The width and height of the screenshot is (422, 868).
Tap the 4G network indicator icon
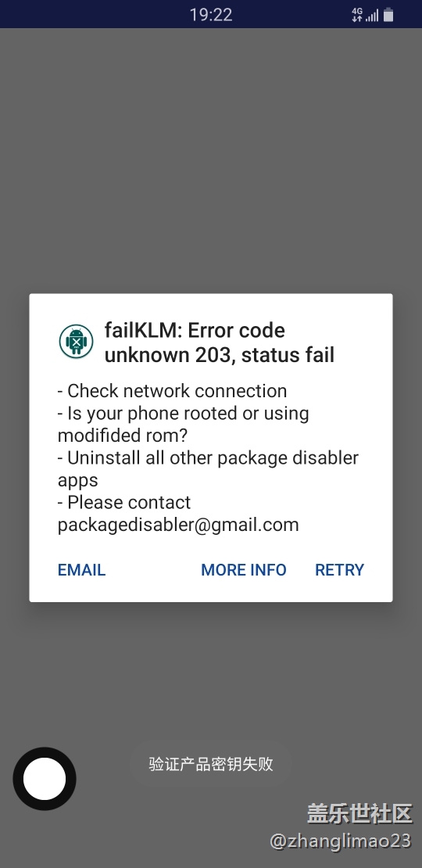(356, 15)
